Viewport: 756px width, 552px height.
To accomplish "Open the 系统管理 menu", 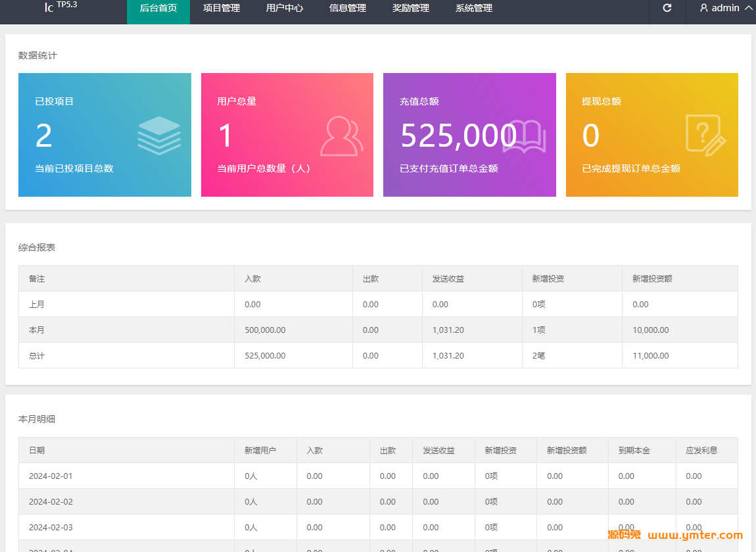I will [x=474, y=8].
